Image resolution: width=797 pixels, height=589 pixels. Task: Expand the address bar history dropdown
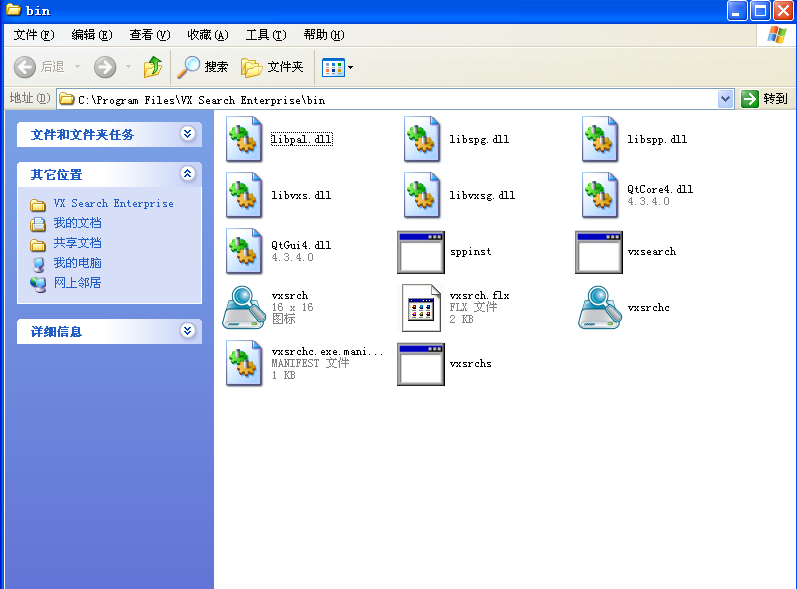[725, 99]
